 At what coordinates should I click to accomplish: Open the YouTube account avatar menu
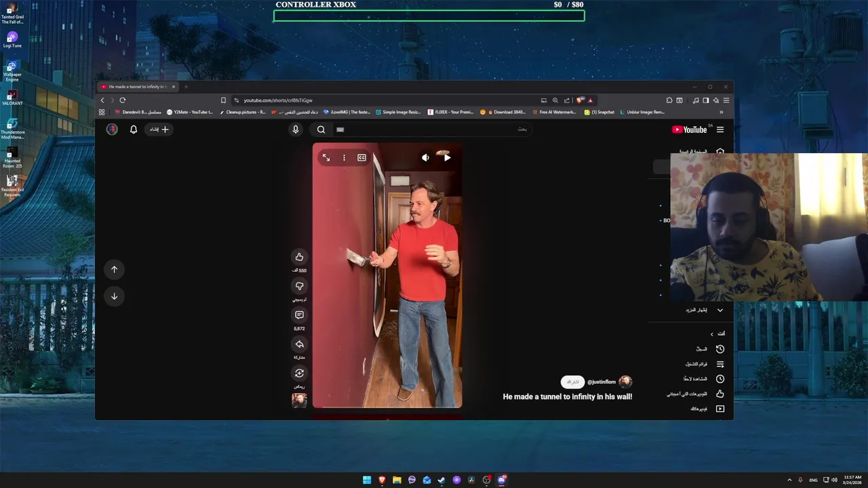[112, 129]
